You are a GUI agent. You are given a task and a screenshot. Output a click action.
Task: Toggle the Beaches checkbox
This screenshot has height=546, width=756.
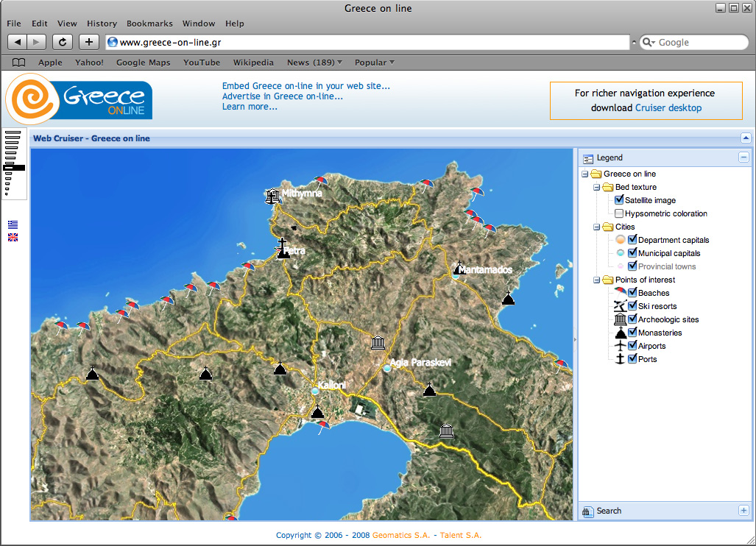pyautogui.click(x=632, y=293)
